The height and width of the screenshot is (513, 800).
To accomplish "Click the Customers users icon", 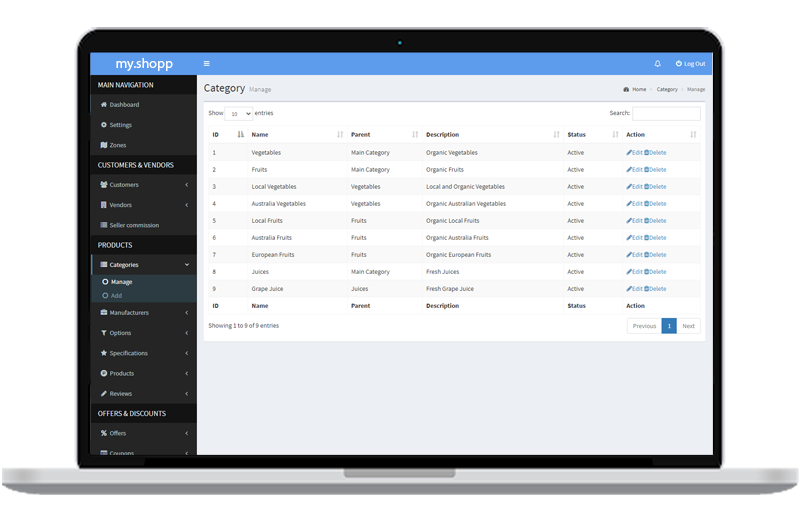I will pos(104,185).
